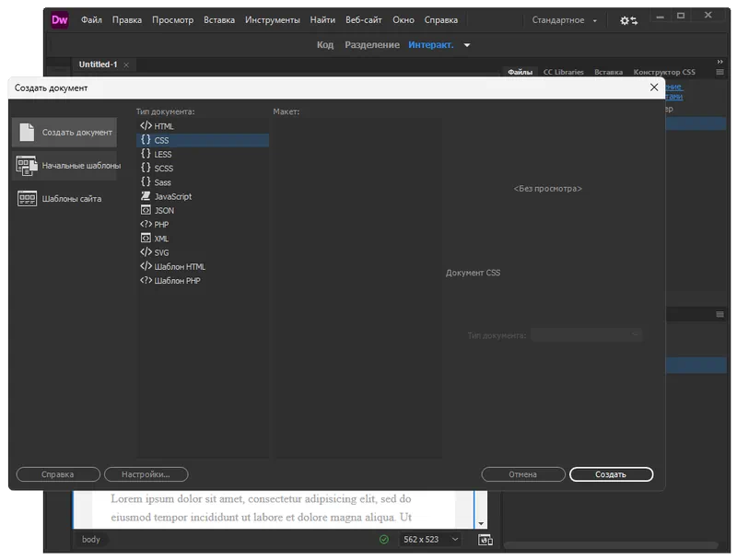Screen dimensions: 737x560
Task: Select the SCSS document type
Action: 203,169
